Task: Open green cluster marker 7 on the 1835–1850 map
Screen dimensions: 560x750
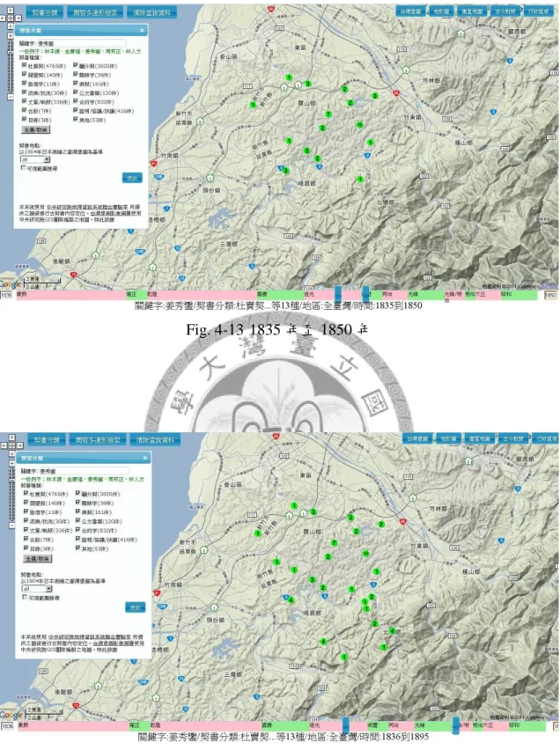Action: pos(328,114)
